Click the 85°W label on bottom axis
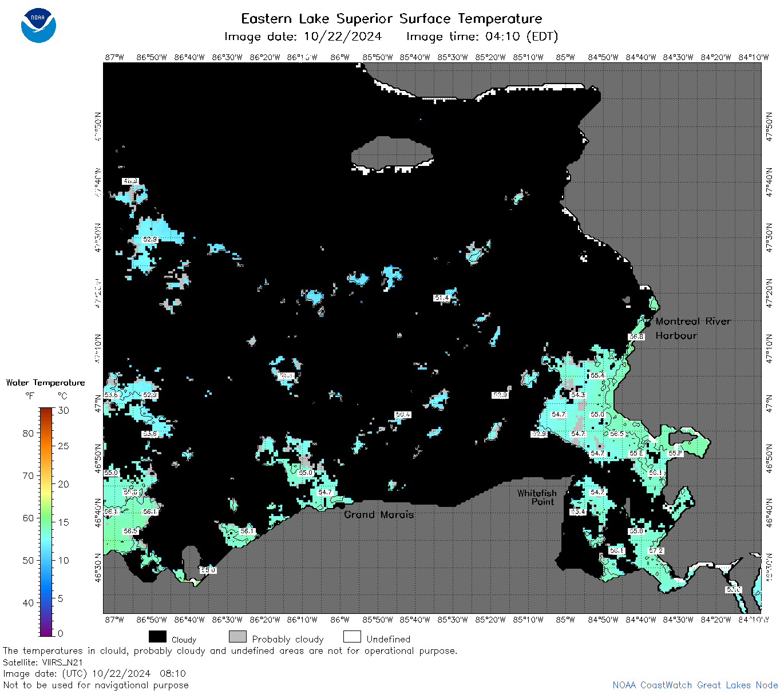Screen dimensions: 784x694 pyautogui.click(x=565, y=620)
